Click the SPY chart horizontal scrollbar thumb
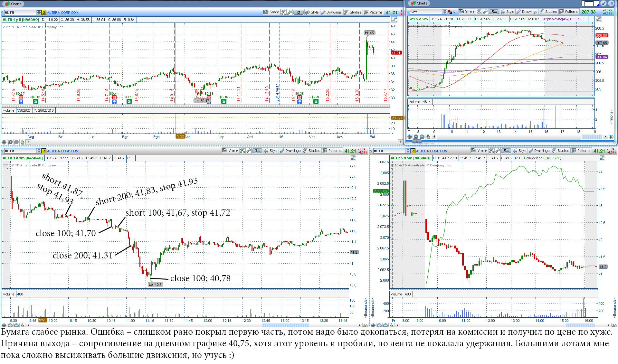 (592, 137)
